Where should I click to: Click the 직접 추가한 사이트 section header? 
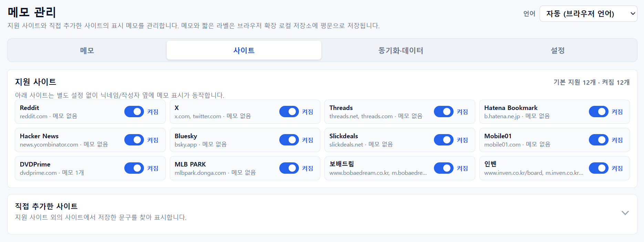322,212
